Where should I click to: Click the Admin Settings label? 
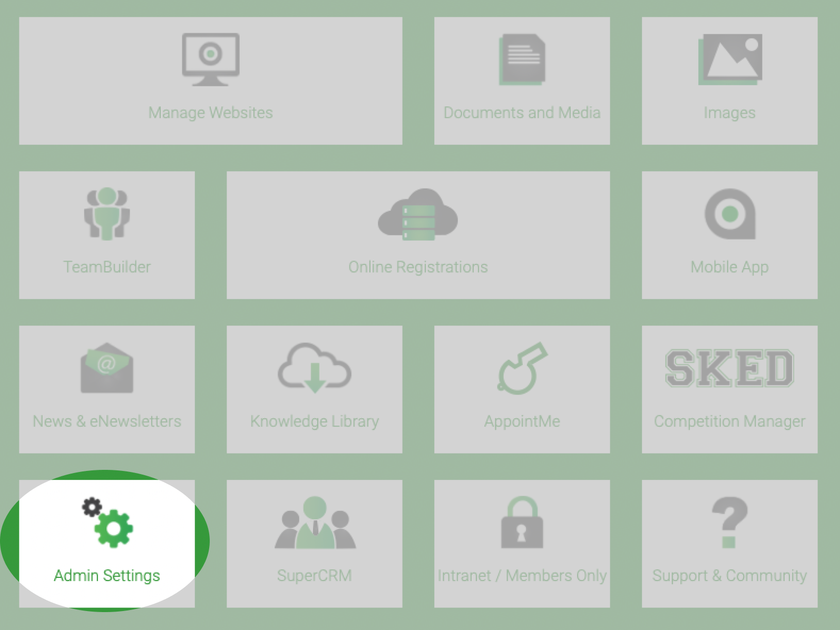point(107,576)
